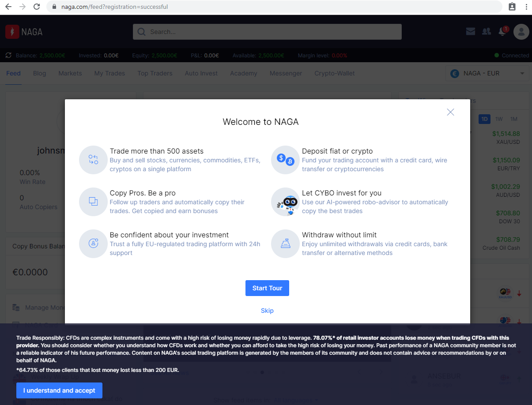This screenshot has width=532, height=405.
Task: Click the $708.80 DOW 30 entry
Action: click(x=508, y=217)
